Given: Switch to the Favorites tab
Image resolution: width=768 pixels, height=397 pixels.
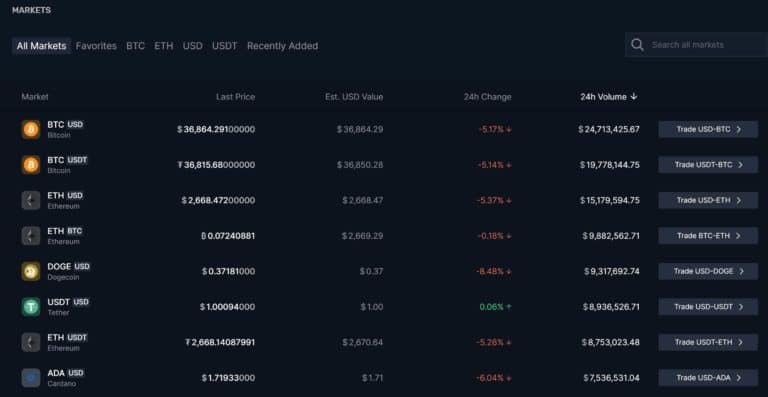Looking at the screenshot, I should tap(96, 46).
